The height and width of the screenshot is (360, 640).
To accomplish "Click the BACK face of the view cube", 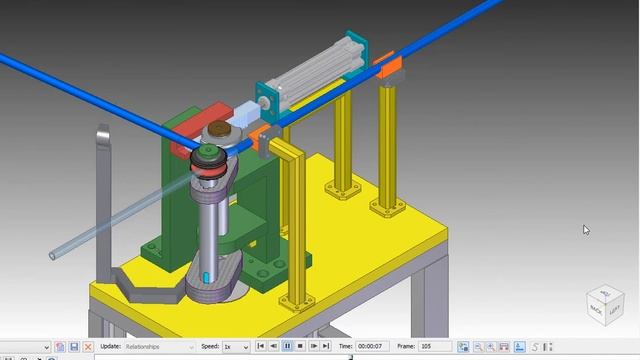I will 596,311.
